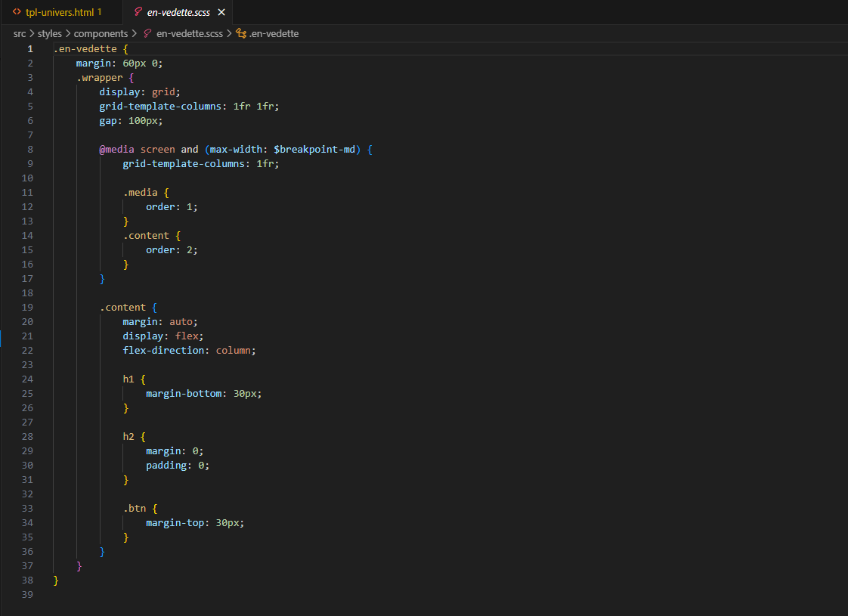Image resolution: width=848 pixels, height=616 pixels.
Task: Click the Sass flame icon on en-vedette.scss tab
Action: (x=139, y=12)
